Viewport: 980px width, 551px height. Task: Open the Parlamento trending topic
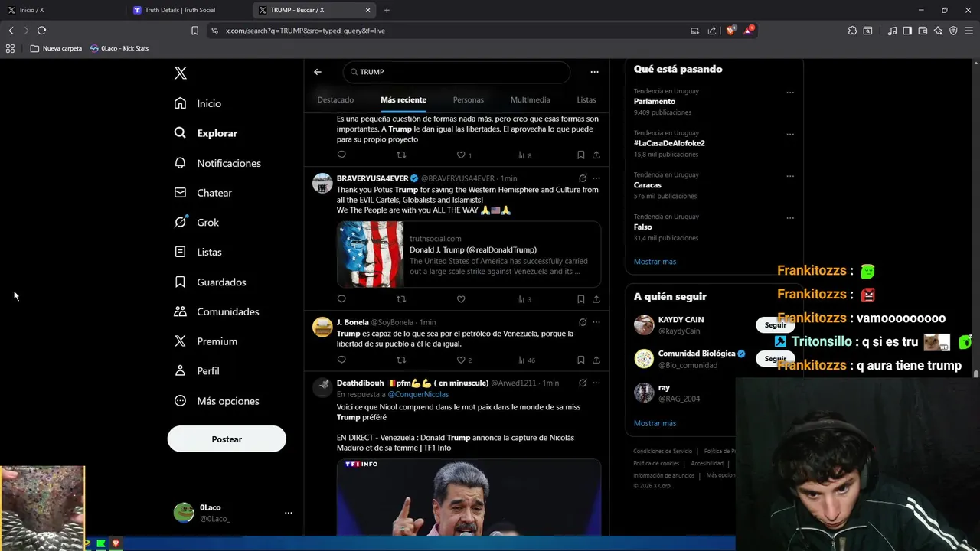(x=655, y=101)
